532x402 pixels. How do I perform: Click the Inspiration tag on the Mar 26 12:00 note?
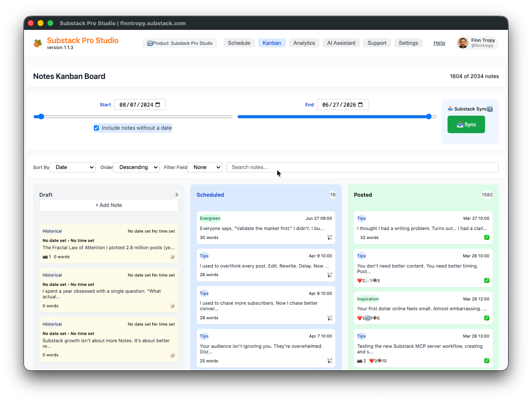(x=368, y=299)
